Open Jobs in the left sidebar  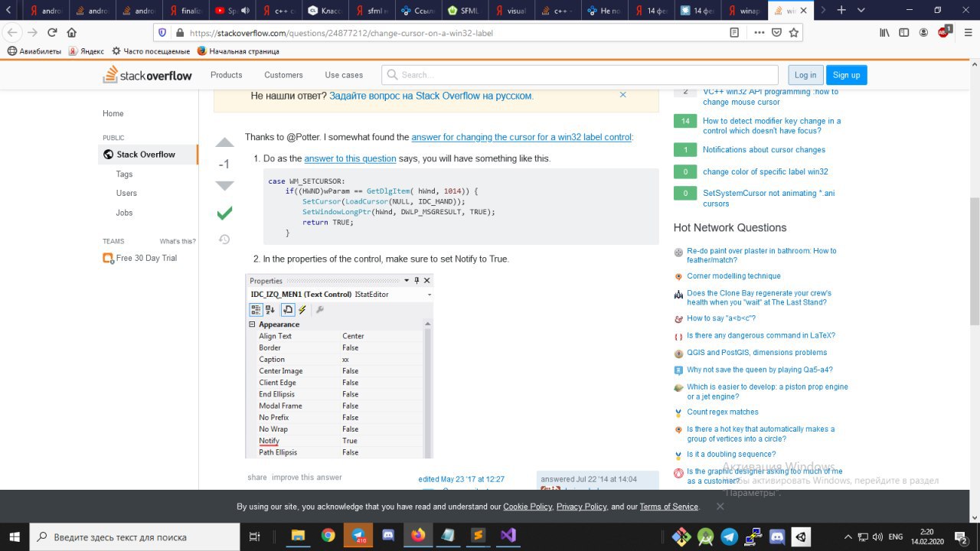124,213
